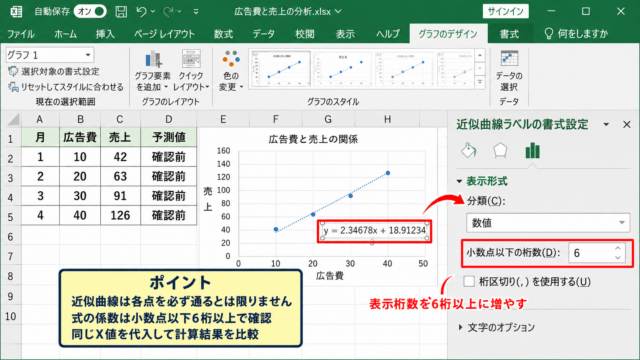Image resolution: width=640 pixels, height=360 pixels.
Task: Select the グラフのデザイン tab
Action: coord(448,34)
